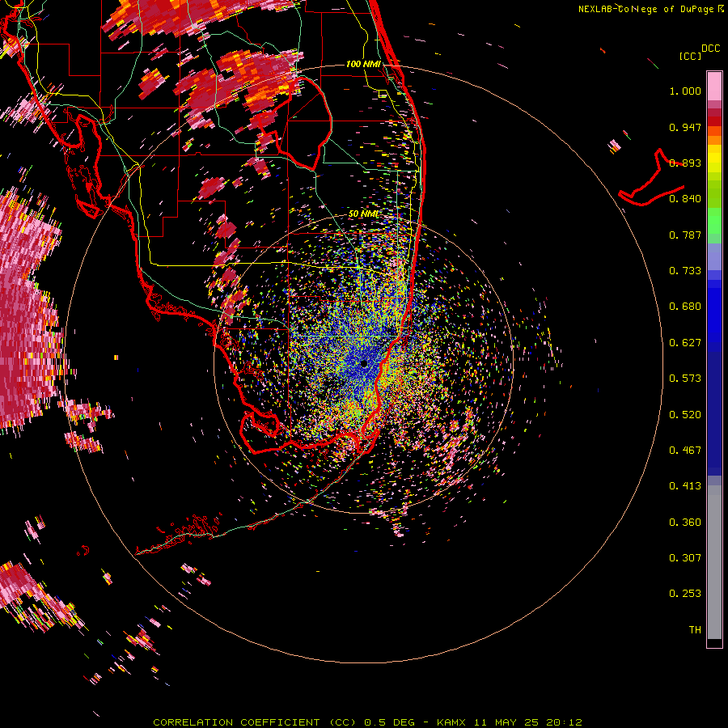Click the TH threshold label
The image size is (728, 728).
[x=695, y=630]
